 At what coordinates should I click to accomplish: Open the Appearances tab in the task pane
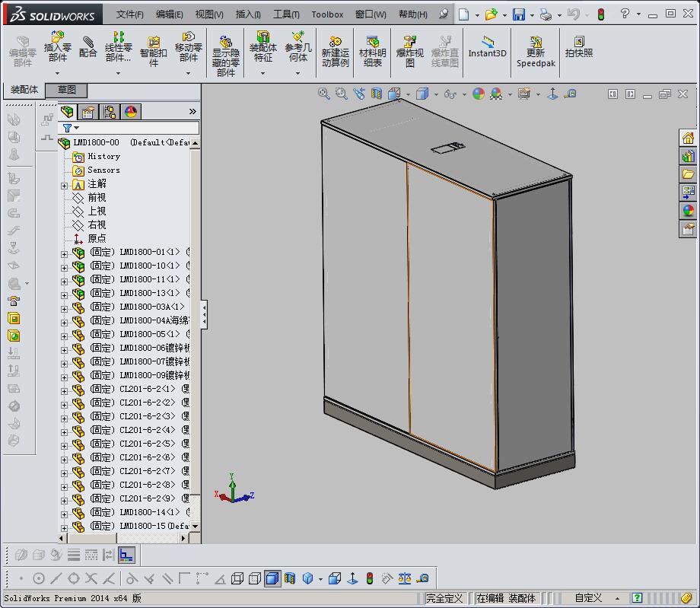(689, 211)
